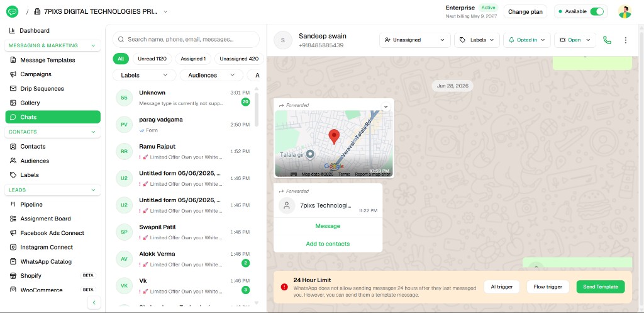Open the Audiences filter dropdown
The height and width of the screenshot is (313, 644).
(x=211, y=76)
